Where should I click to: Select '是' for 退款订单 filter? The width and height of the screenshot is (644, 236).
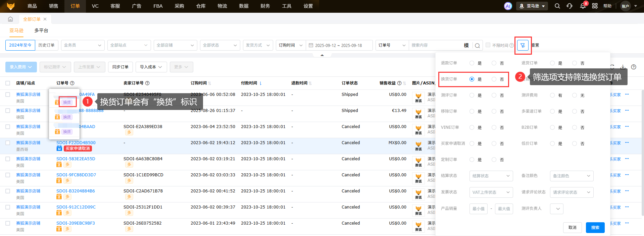(472, 63)
